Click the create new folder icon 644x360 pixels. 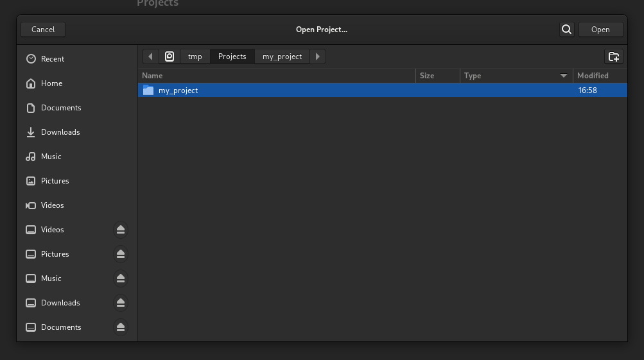pos(614,56)
